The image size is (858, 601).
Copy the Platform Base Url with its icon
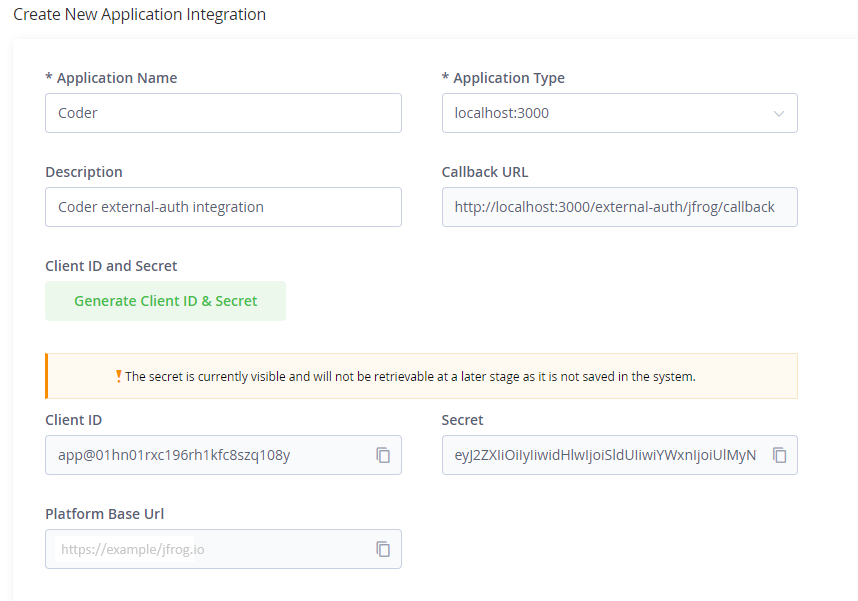[383, 549]
